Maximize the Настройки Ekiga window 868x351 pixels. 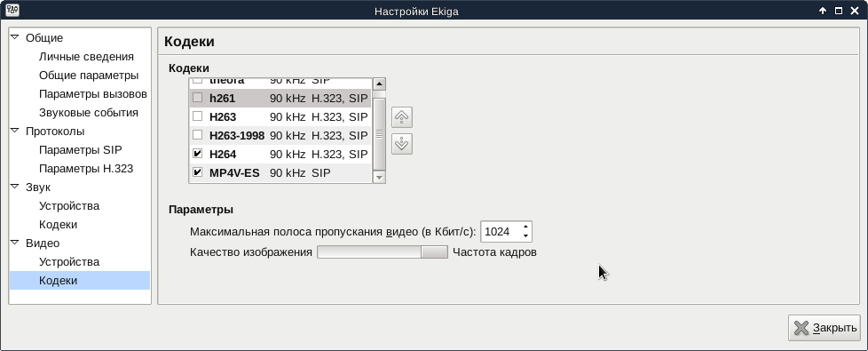(839, 11)
